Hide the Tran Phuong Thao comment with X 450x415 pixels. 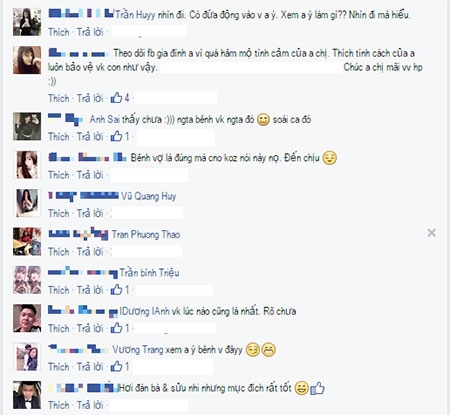click(432, 233)
